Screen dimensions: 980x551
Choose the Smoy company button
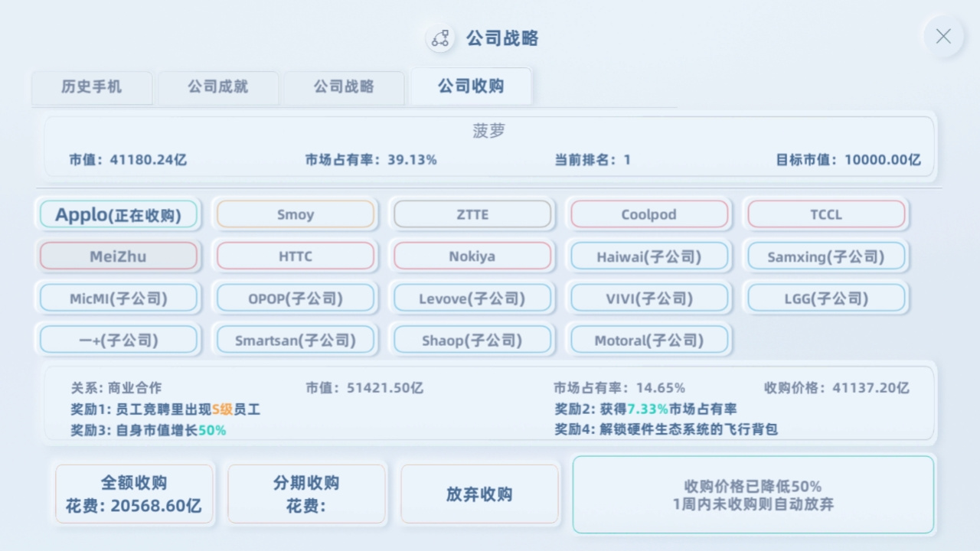click(296, 215)
